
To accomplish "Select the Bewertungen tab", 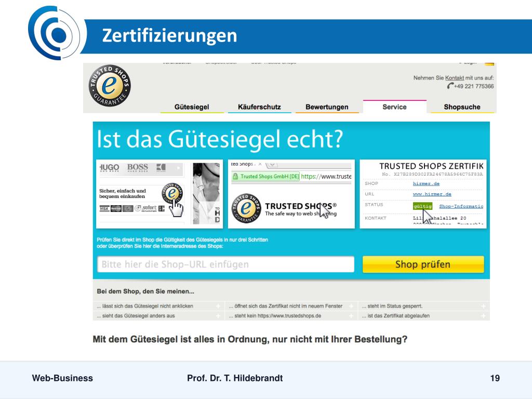I will [327, 107].
